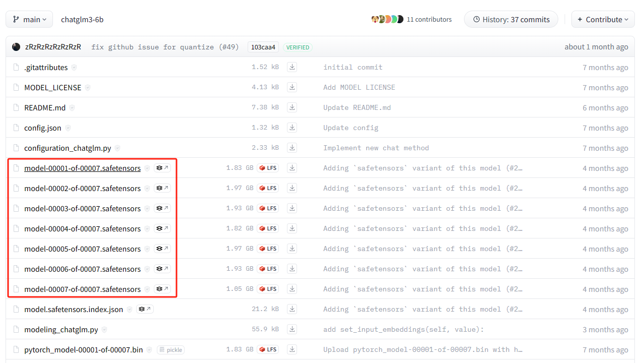Open History: 37 commits
Viewport: 644px width, 363px height.
tap(511, 19)
